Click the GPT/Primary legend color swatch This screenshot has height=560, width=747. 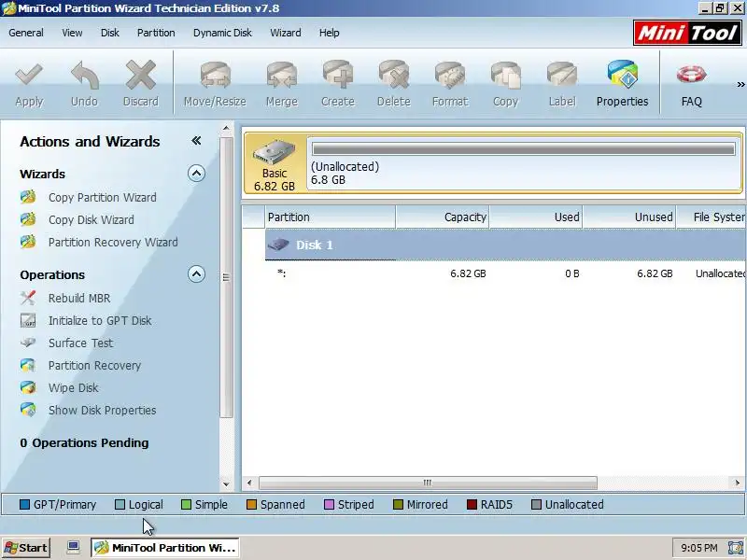coord(25,504)
